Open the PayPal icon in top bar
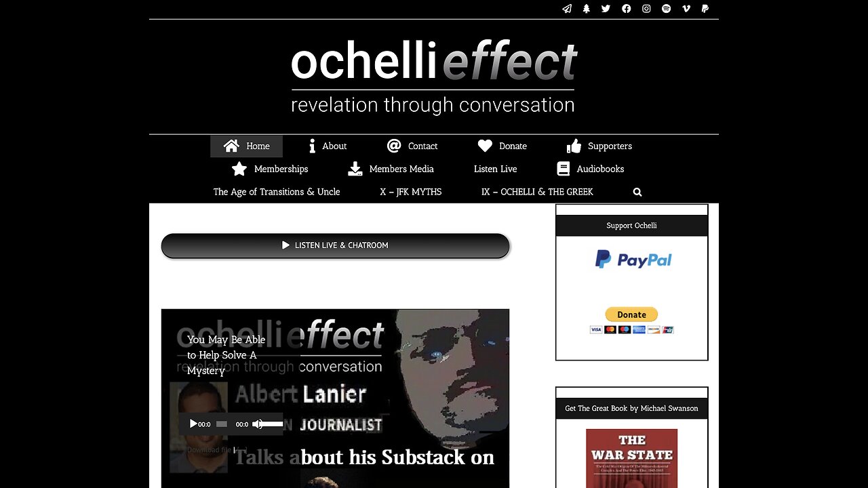 pyautogui.click(x=705, y=9)
